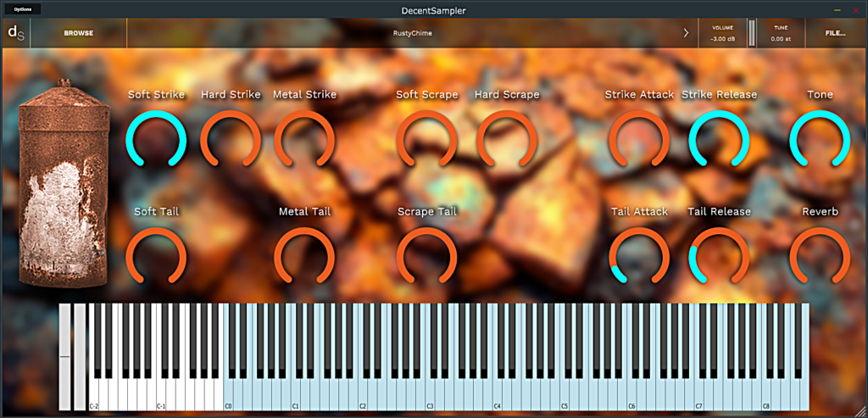Click the Strike Attack knob
This screenshot has width=868, height=418.
click(x=639, y=140)
